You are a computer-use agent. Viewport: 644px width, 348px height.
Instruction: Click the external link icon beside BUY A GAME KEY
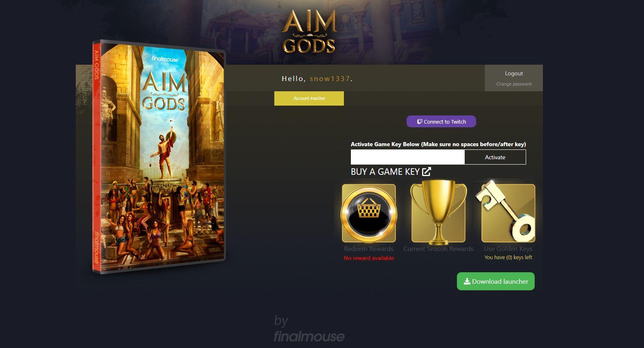426,172
